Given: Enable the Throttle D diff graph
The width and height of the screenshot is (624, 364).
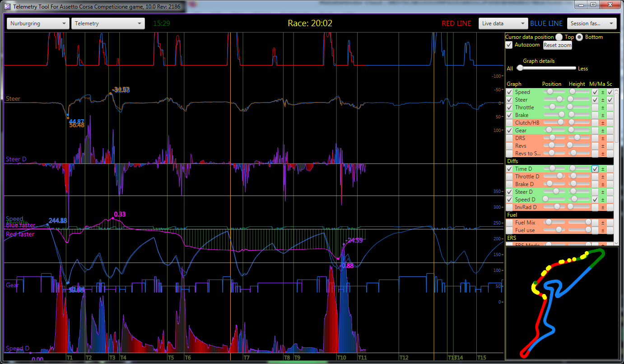Looking at the screenshot, I should click(509, 176).
